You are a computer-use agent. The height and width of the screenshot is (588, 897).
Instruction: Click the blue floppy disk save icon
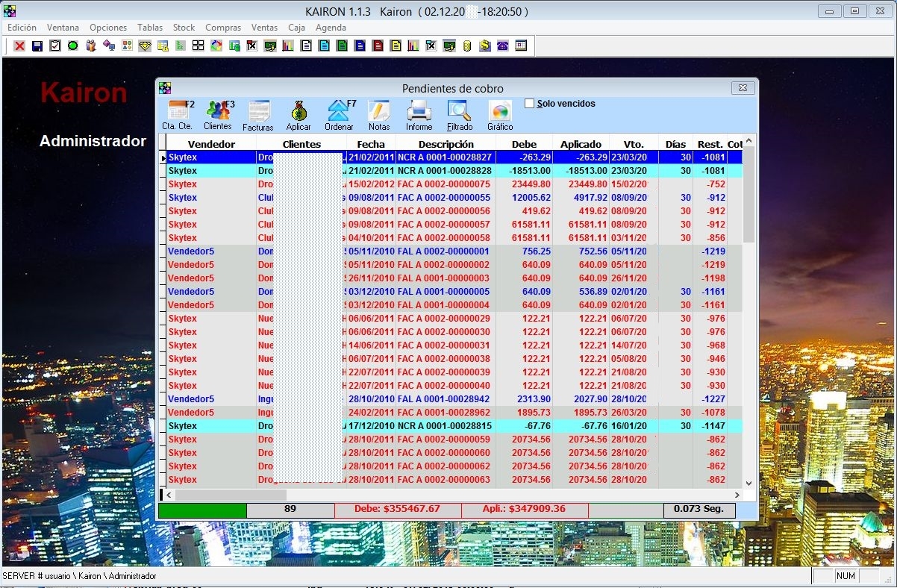tap(37, 46)
